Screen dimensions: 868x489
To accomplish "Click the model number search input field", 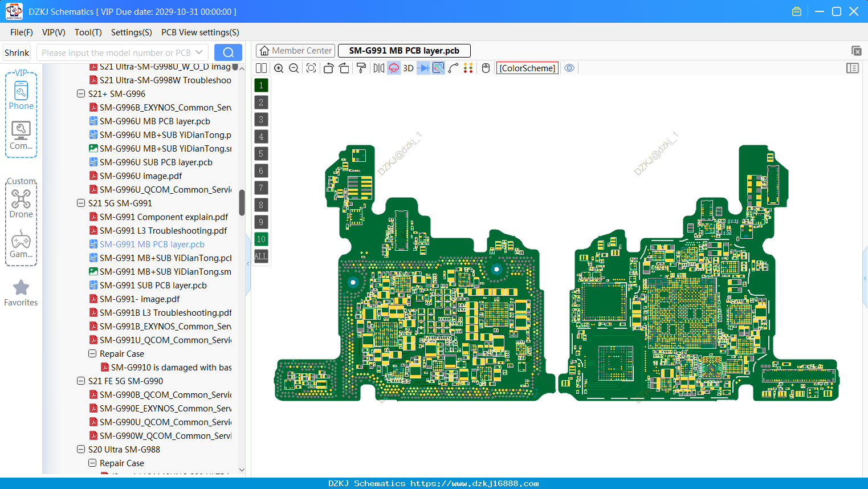I will [x=116, y=52].
